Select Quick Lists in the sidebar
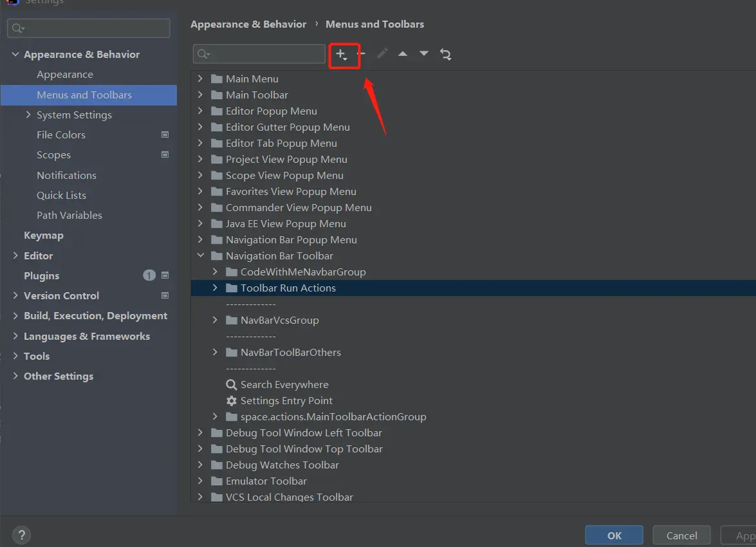This screenshot has width=756, height=547. [x=61, y=195]
